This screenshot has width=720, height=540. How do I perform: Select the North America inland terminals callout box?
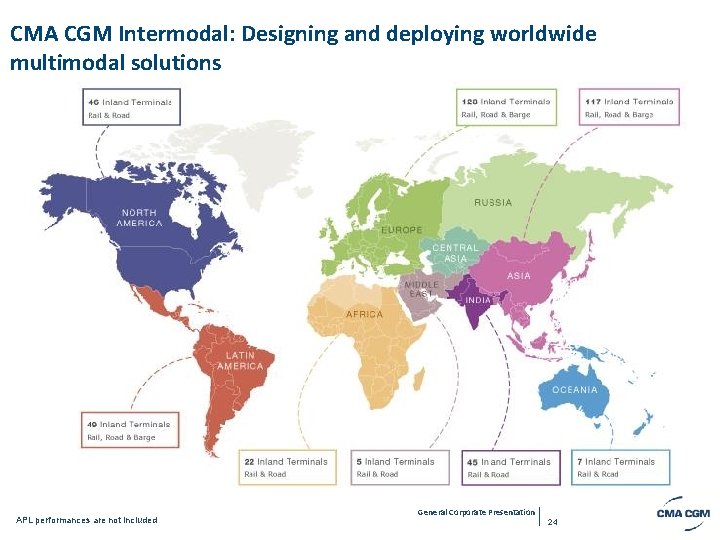(x=131, y=107)
